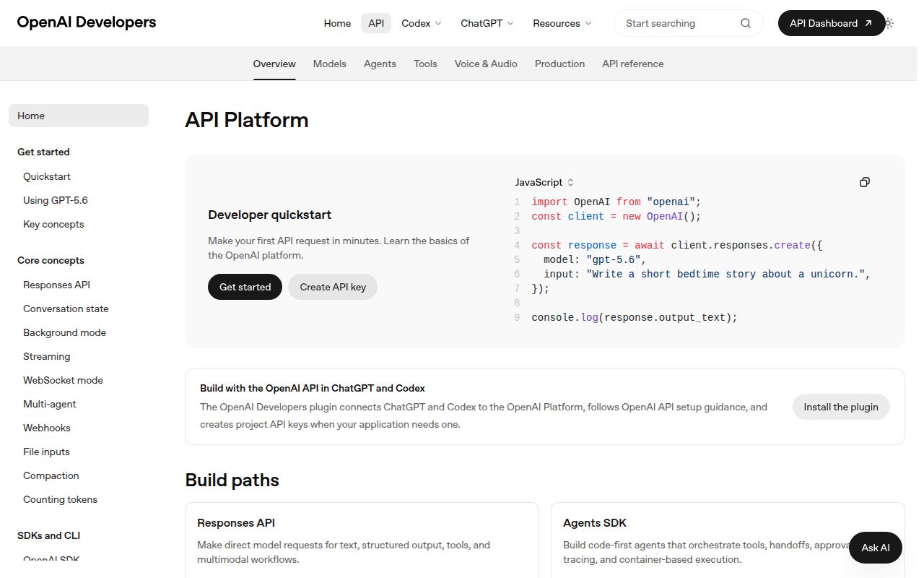Open the Key concepts sidebar link
This screenshot has width=924, height=578.
(53, 224)
